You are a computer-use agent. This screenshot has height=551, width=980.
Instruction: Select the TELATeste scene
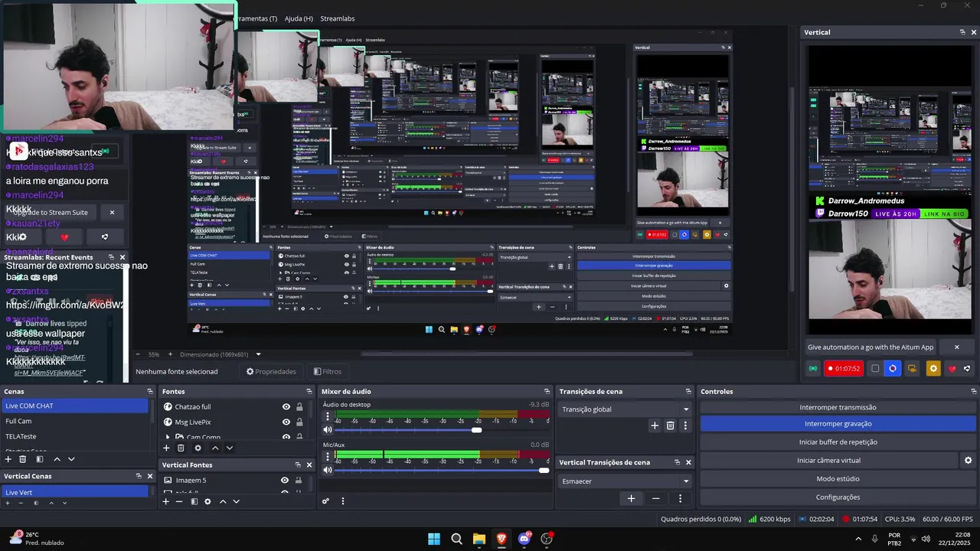click(x=75, y=436)
